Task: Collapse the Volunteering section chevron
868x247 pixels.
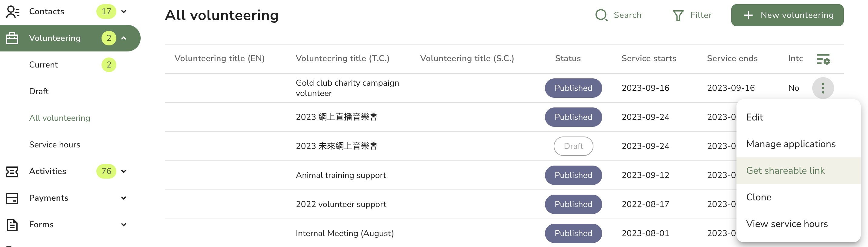Action: coord(124,38)
